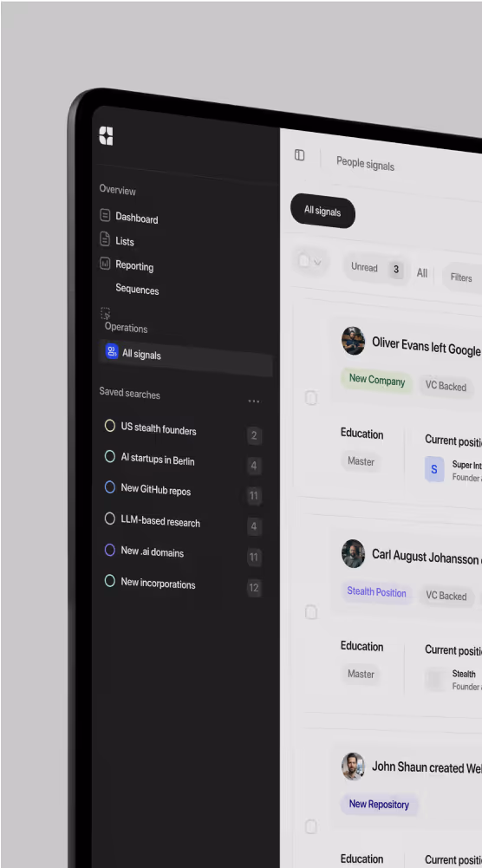
Task: Click the People signals breadcrumb
Action: (365, 164)
